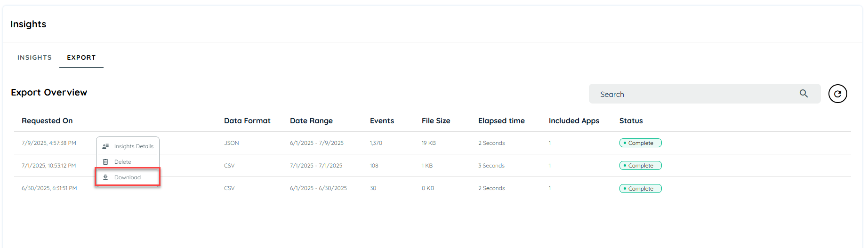This screenshot has width=868, height=248.
Task: Click the trash icon beside Delete
Action: (105, 162)
